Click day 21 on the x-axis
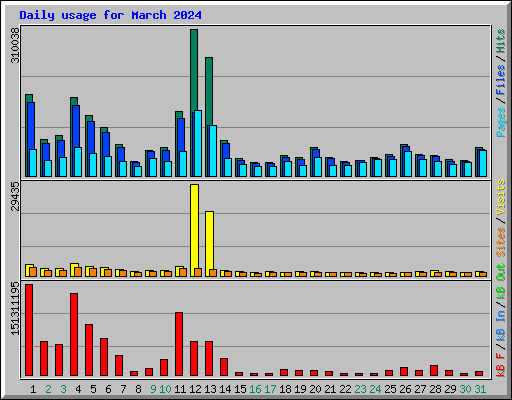Image resolution: width=512 pixels, height=400 pixels. 330,389
